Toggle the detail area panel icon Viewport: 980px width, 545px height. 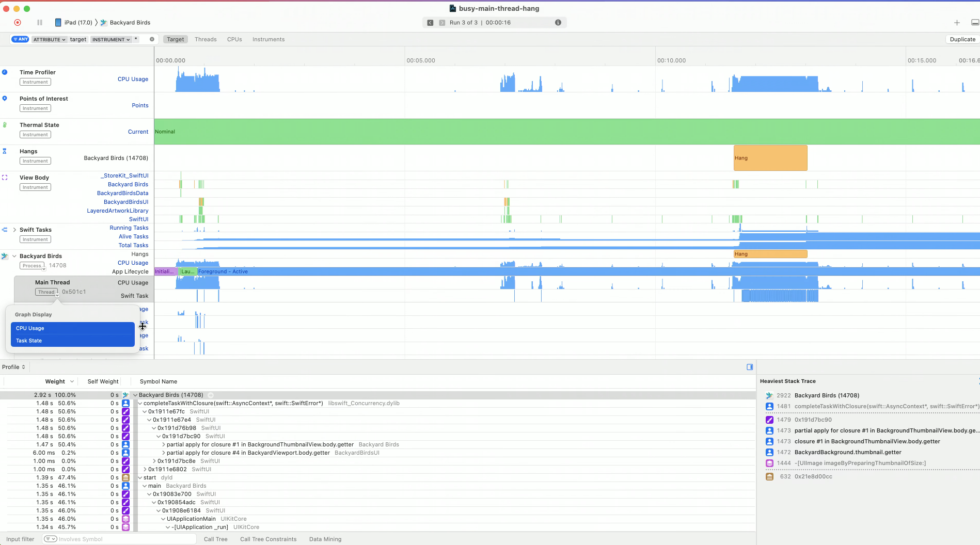pyautogui.click(x=975, y=23)
